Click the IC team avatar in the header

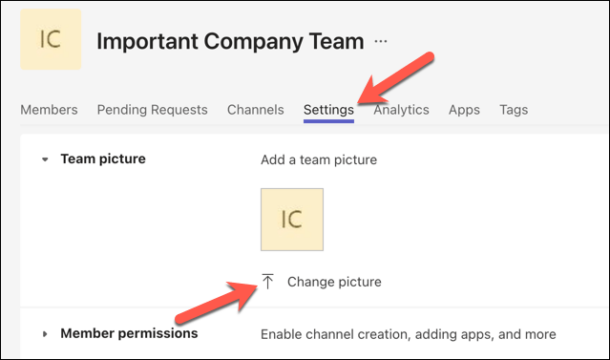point(51,39)
